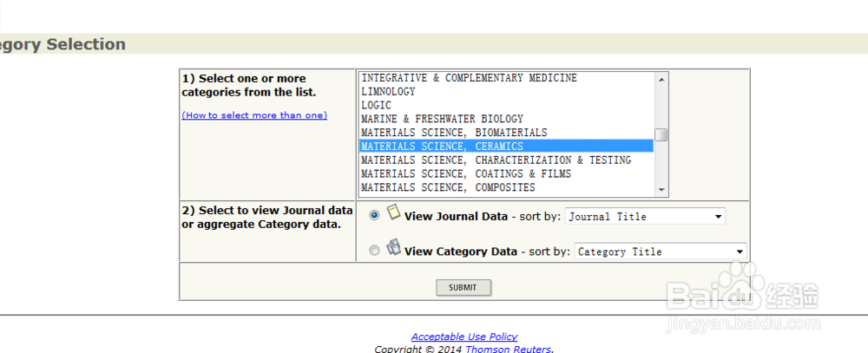This screenshot has width=868, height=353.
Task: Select MARINE & FRESHWATER BIOLOGY category
Action: [x=442, y=119]
